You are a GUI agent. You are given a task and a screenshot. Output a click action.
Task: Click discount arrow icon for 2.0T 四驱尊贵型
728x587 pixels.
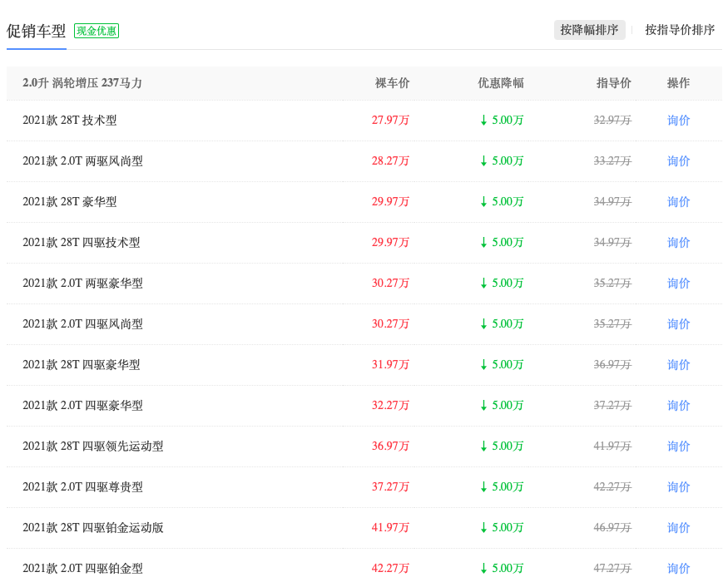[483, 487]
